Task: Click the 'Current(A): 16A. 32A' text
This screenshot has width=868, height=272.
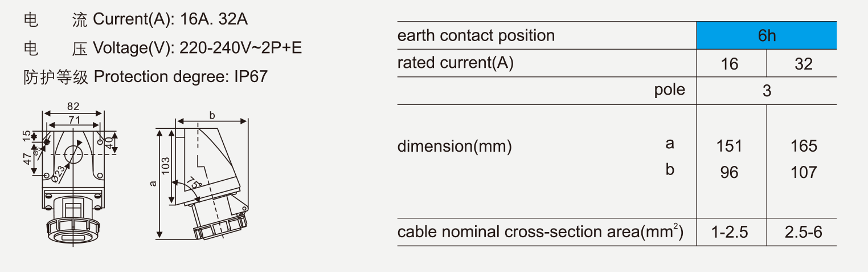Action: (x=170, y=20)
